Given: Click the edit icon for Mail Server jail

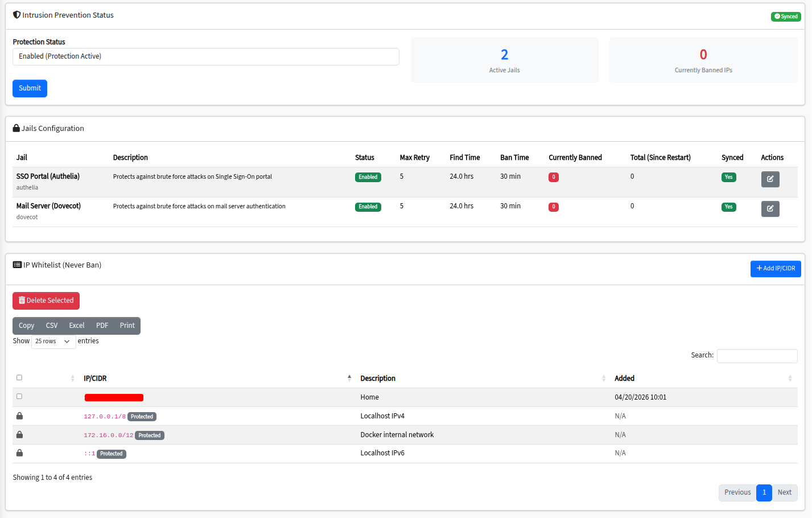Looking at the screenshot, I should point(770,209).
